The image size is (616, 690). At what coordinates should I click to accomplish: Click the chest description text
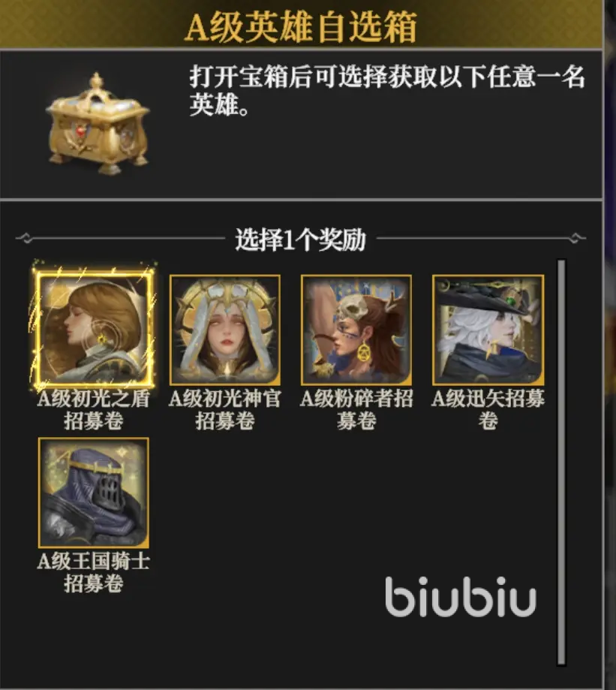387,90
